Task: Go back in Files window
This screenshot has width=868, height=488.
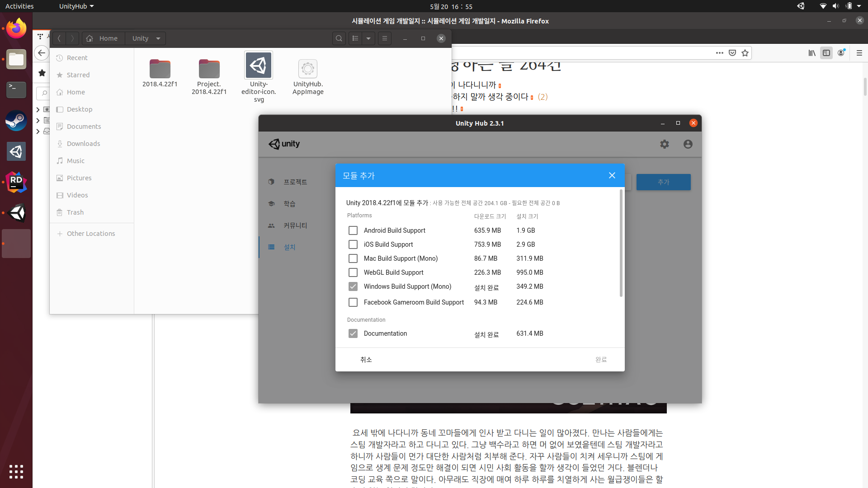Action: click(59, 38)
